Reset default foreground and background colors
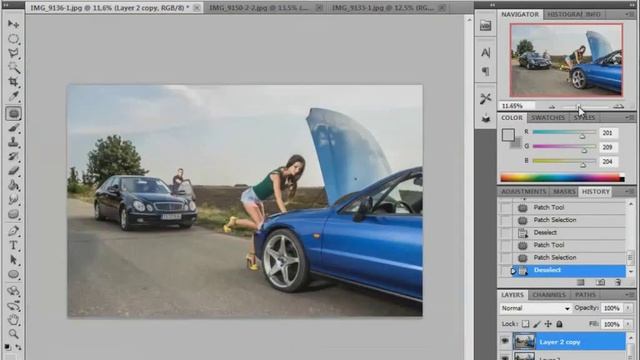This screenshot has height=360, width=640. tap(8, 347)
